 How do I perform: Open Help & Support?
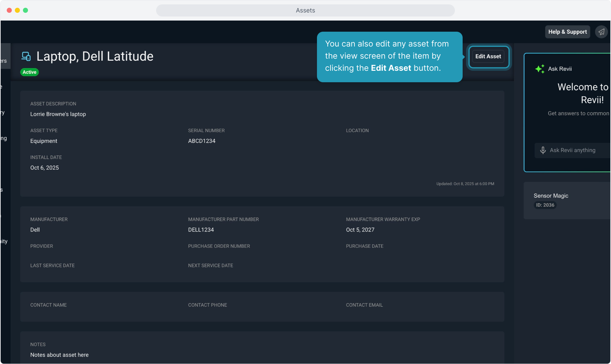pos(567,32)
